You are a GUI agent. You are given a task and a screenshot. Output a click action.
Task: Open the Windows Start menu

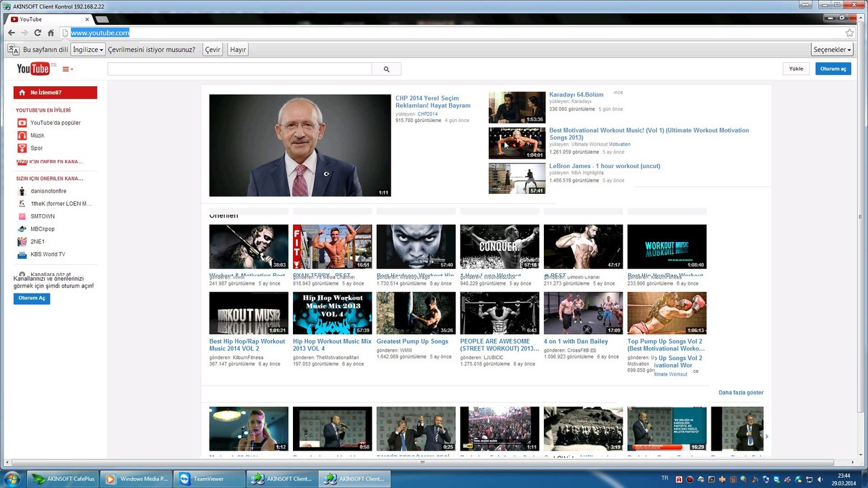click(x=12, y=479)
